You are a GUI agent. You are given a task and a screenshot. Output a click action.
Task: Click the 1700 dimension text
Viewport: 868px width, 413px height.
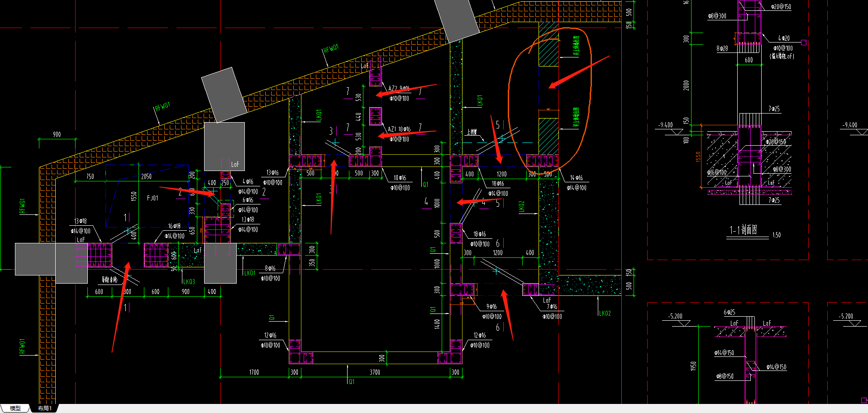(254, 372)
